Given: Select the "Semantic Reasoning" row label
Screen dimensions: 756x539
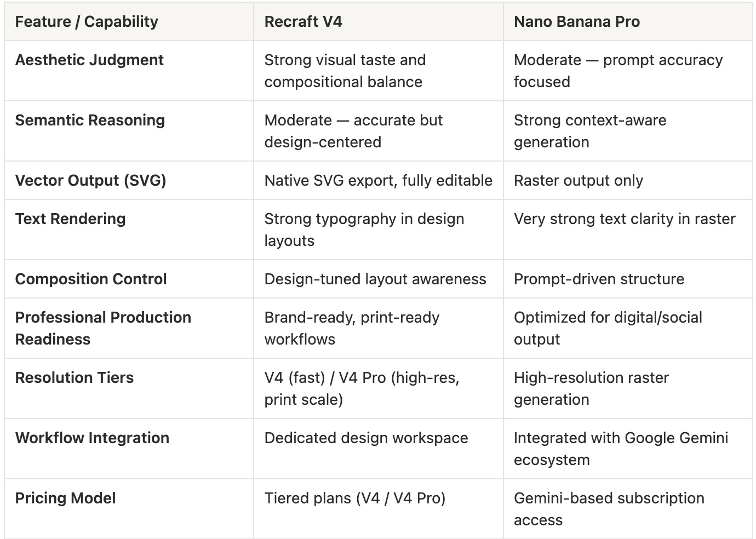Looking at the screenshot, I should 90,121.
